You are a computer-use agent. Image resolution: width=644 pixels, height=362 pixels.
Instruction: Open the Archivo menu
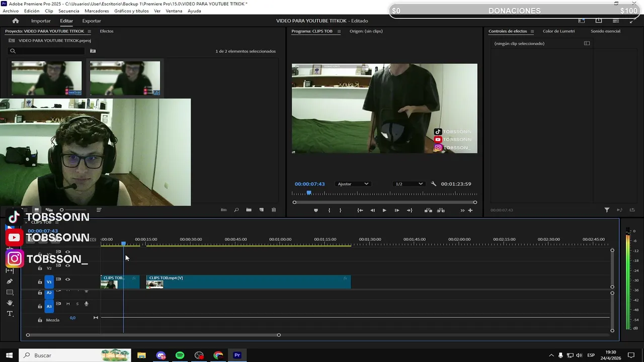click(11, 11)
